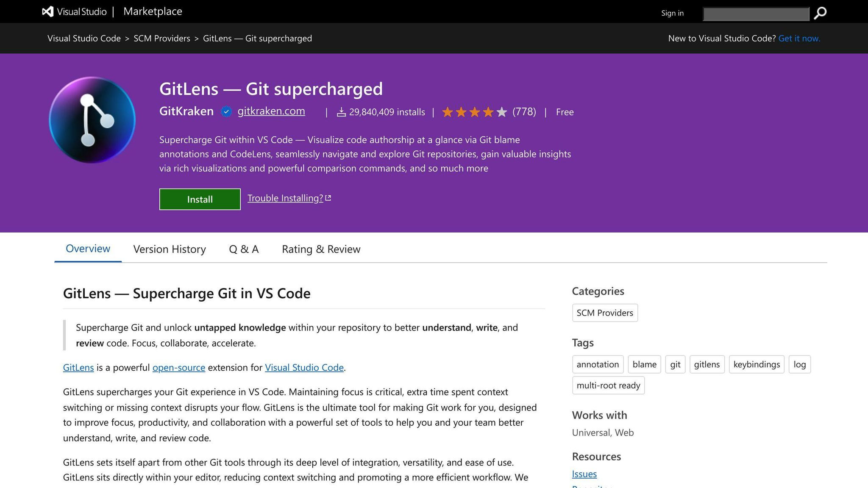The height and width of the screenshot is (488, 868).
Task: Click the search magnifier icon
Action: point(820,13)
